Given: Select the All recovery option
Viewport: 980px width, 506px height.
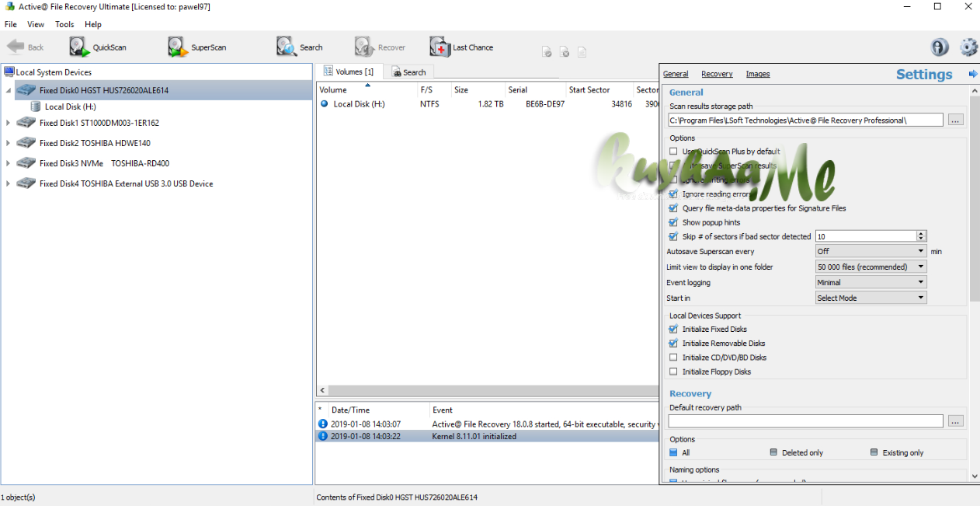Looking at the screenshot, I should coord(673,452).
